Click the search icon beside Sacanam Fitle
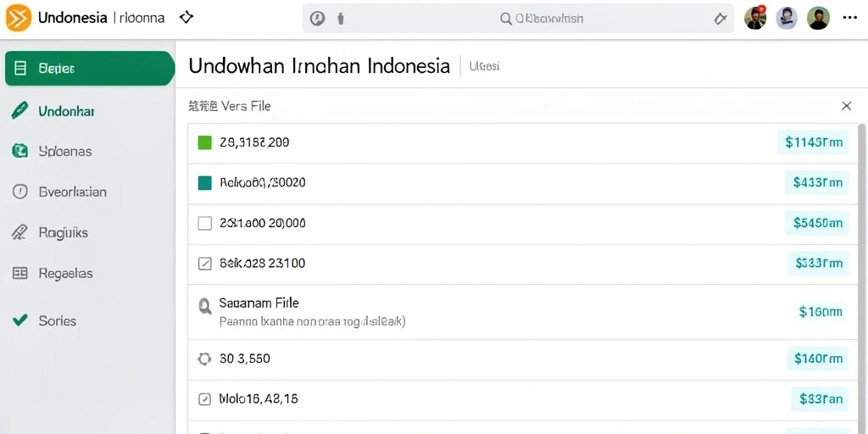Screen dimensions: 868x434 coord(205,306)
